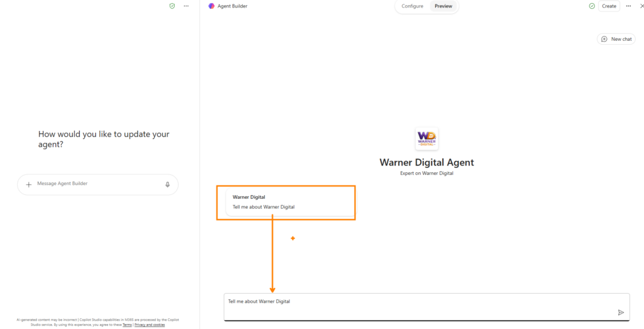This screenshot has height=329, width=644.
Task: Focus the Message Agent Builder input field
Action: click(x=97, y=184)
